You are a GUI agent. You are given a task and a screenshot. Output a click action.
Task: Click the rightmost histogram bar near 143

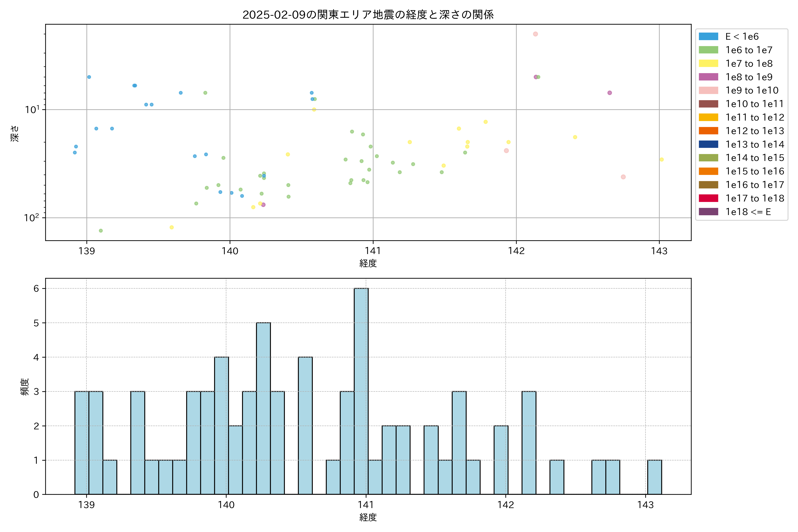point(655,477)
